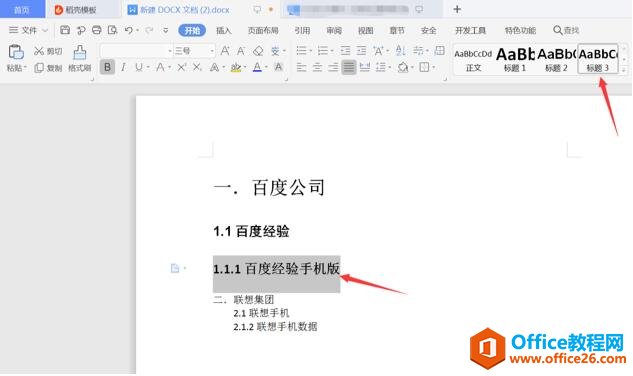The height and width of the screenshot is (376, 633).
Task: Click the heading text 一. 百度公司
Action: click(269, 187)
